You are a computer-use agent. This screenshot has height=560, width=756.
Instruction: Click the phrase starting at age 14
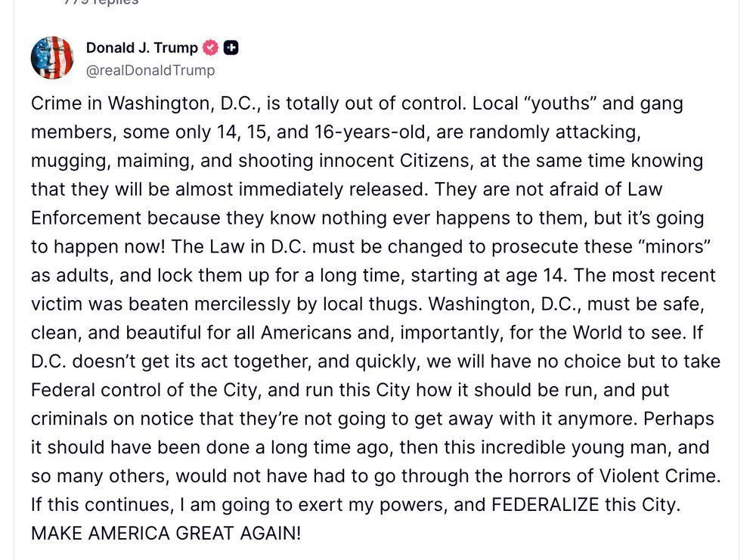486,275
